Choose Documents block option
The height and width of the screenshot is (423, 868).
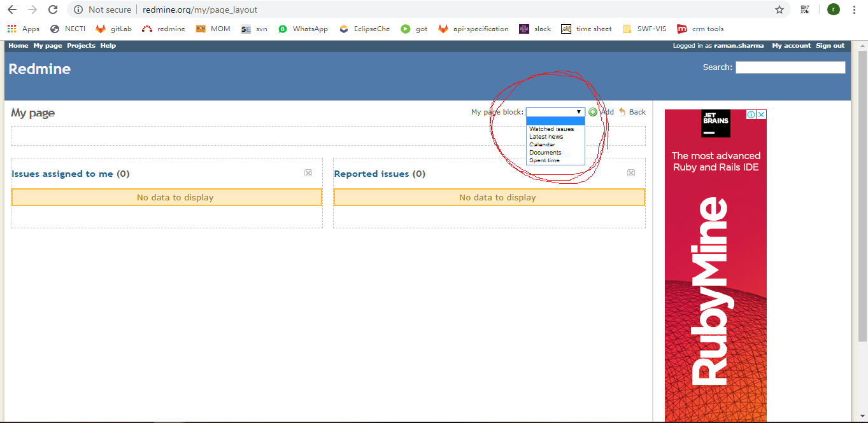click(555, 153)
